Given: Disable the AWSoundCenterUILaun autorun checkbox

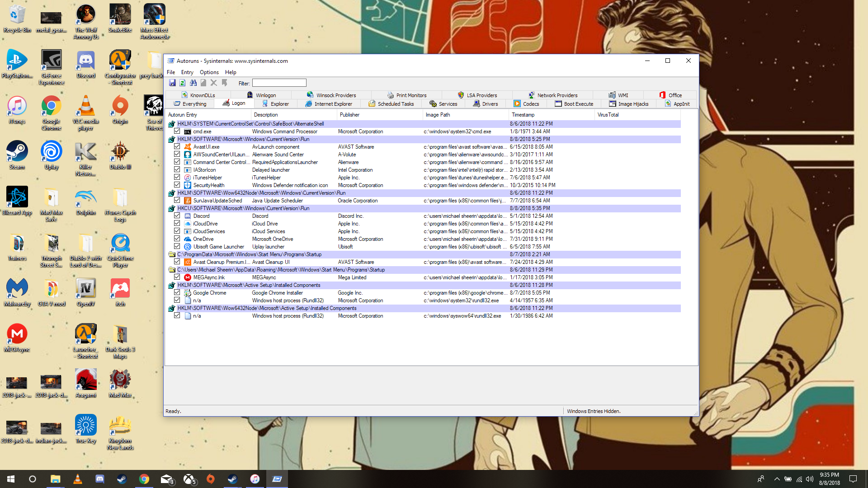Looking at the screenshot, I should tap(177, 154).
